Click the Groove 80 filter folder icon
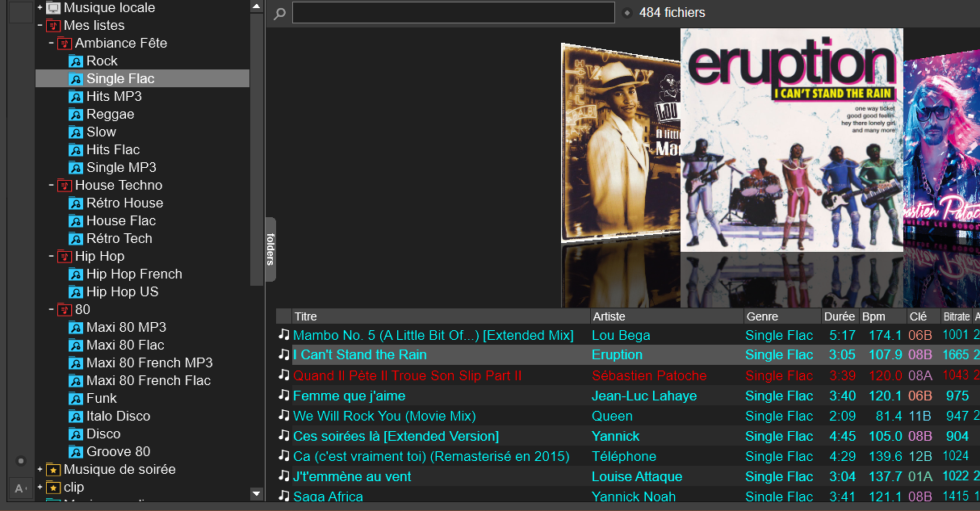980x511 pixels. [x=76, y=451]
